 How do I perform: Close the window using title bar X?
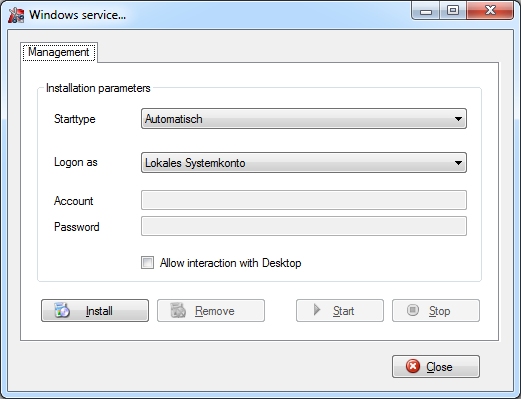(490, 11)
